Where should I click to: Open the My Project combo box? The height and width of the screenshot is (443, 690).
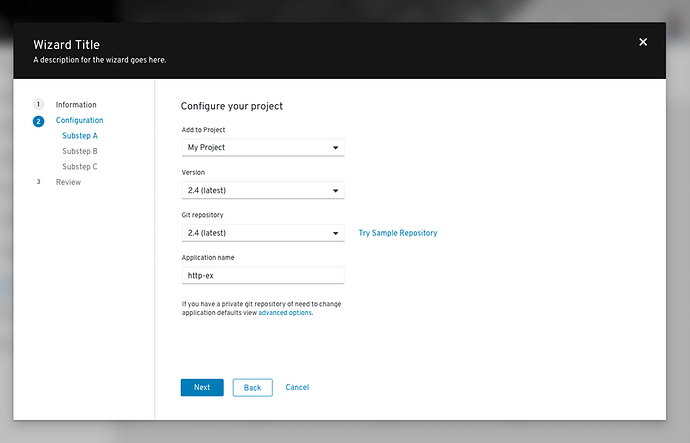(263, 147)
